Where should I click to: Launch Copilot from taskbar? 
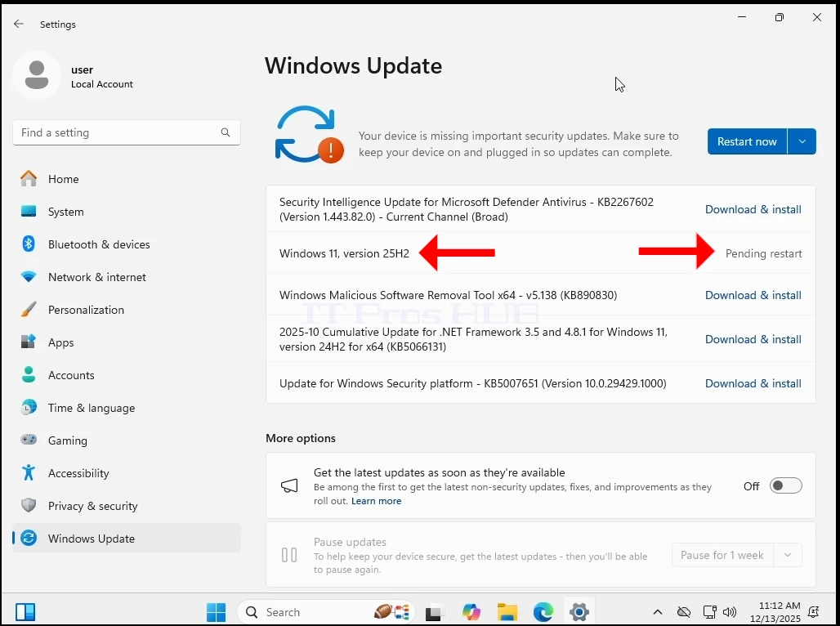471,612
